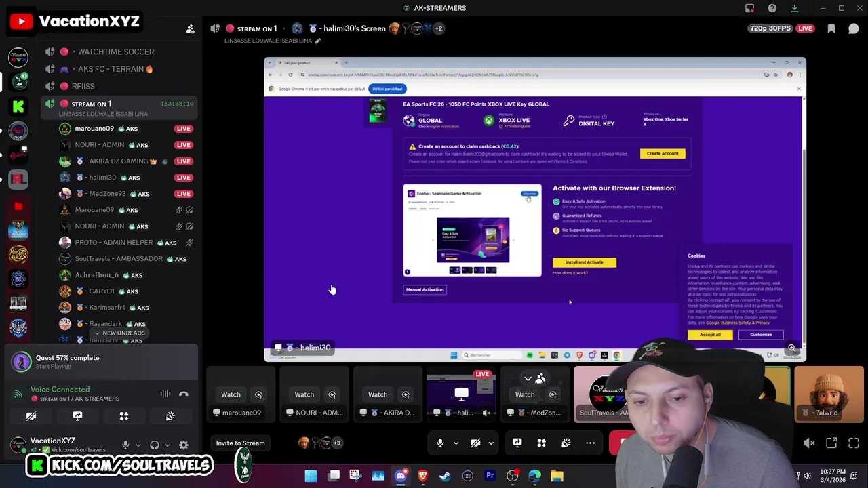
Task: Open the Discord inbox icon in title bar
Action: pyautogui.click(x=749, y=8)
